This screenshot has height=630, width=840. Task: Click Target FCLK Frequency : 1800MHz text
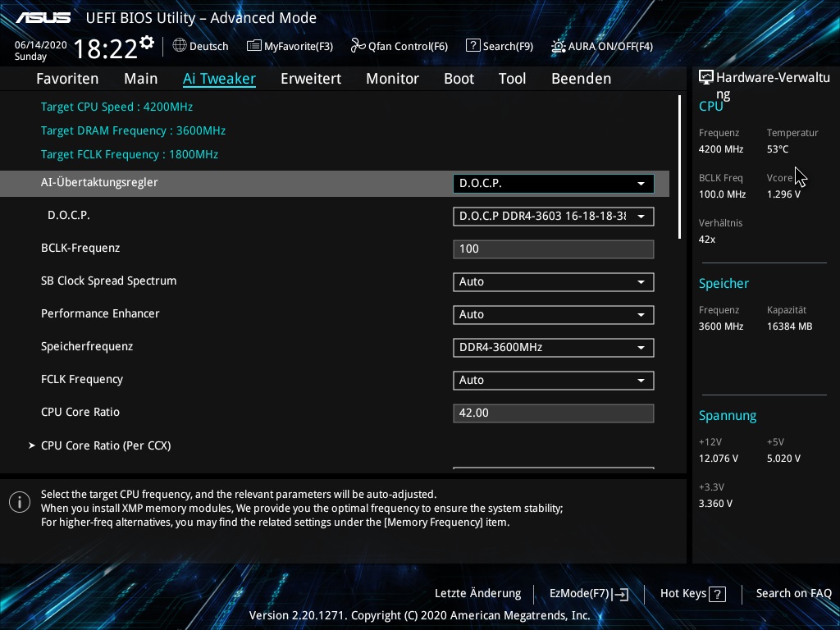coord(129,154)
